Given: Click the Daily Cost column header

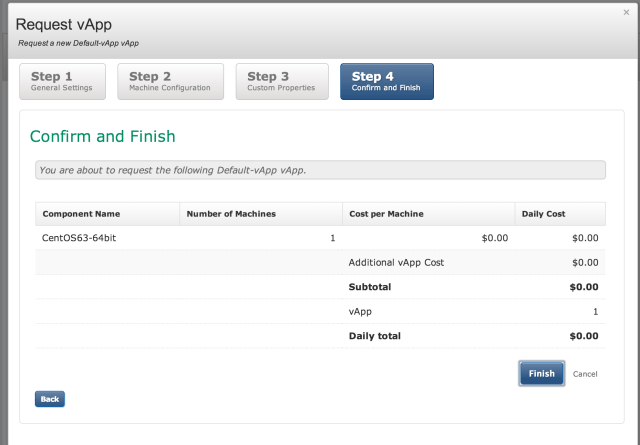Looking at the screenshot, I should (544, 214).
